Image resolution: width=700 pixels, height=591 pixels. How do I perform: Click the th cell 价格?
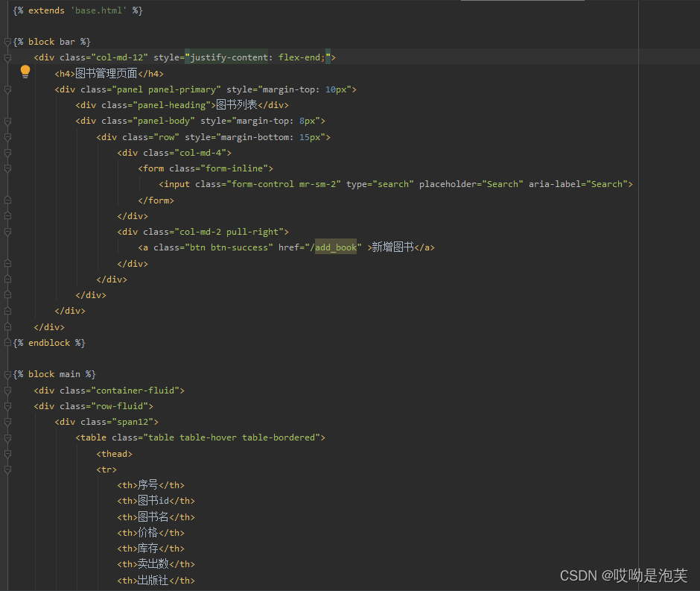point(147,532)
